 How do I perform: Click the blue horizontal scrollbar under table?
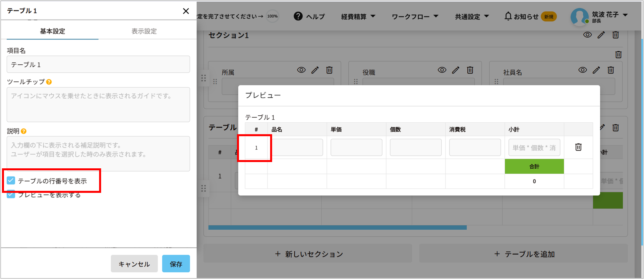[x=337, y=228]
